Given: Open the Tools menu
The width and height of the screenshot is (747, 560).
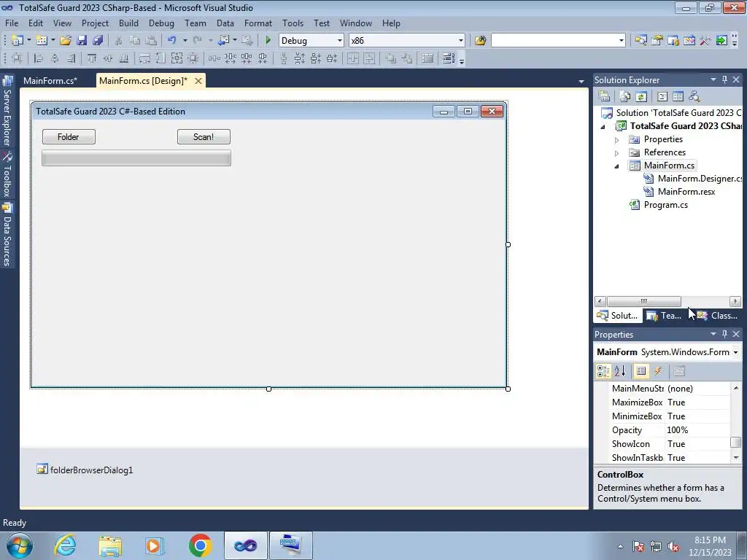Looking at the screenshot, I should pyautogui.click(x=293, y=23).
